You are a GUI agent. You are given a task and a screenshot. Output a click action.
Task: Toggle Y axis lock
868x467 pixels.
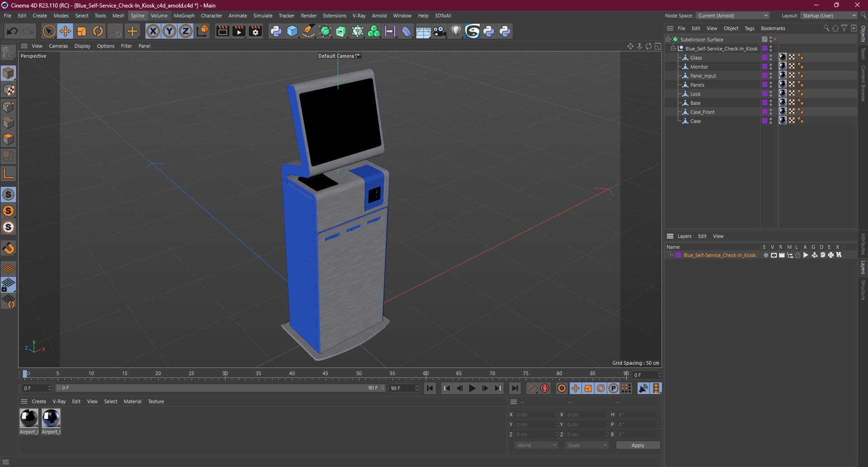point(170,31)
